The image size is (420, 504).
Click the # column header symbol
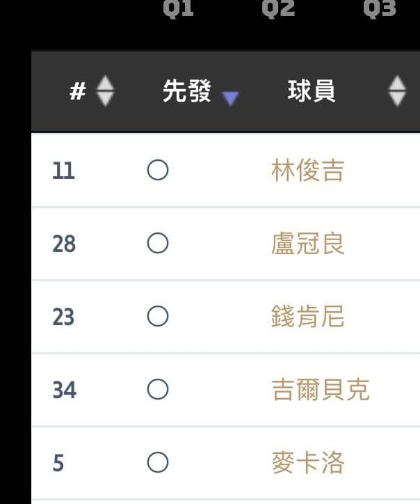pyautogui.click(x=77, y=91)
